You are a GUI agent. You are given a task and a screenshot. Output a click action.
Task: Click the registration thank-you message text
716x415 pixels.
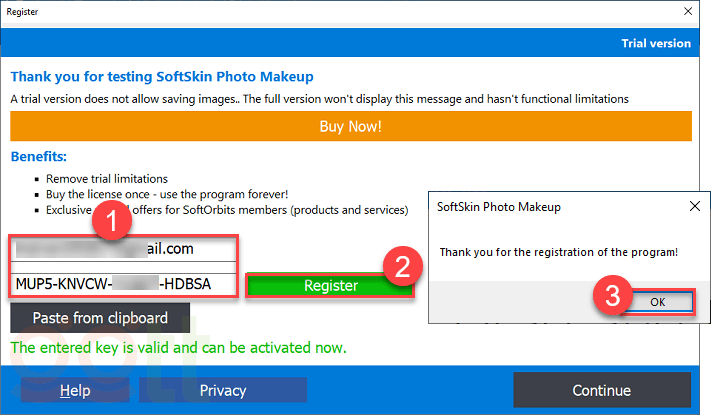[558, 251]
